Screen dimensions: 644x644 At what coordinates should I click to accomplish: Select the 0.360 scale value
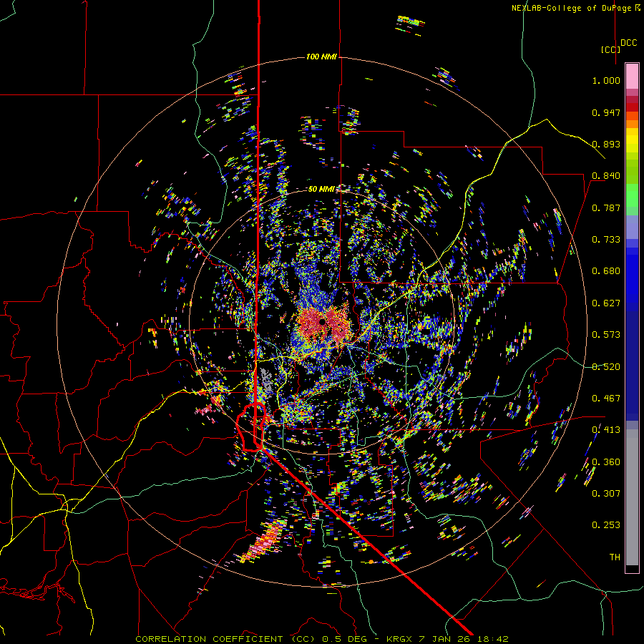[606, 462]
